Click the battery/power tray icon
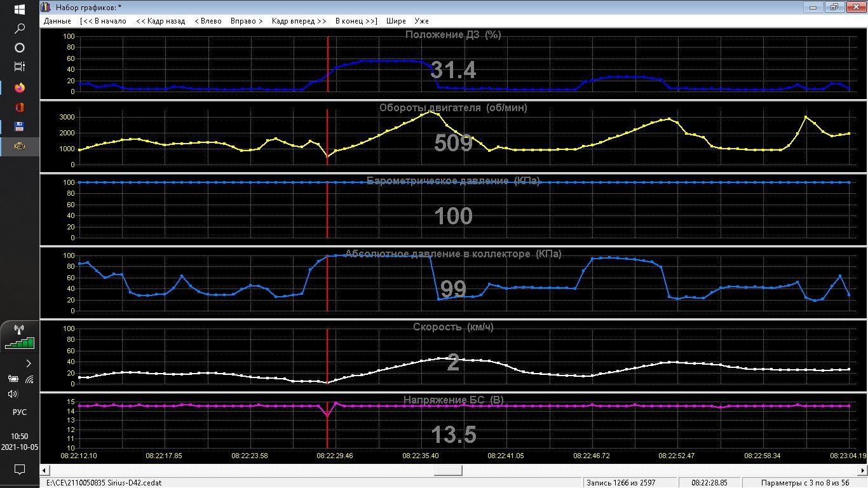Viewport: 868px width, 488px height. point(12,379)
